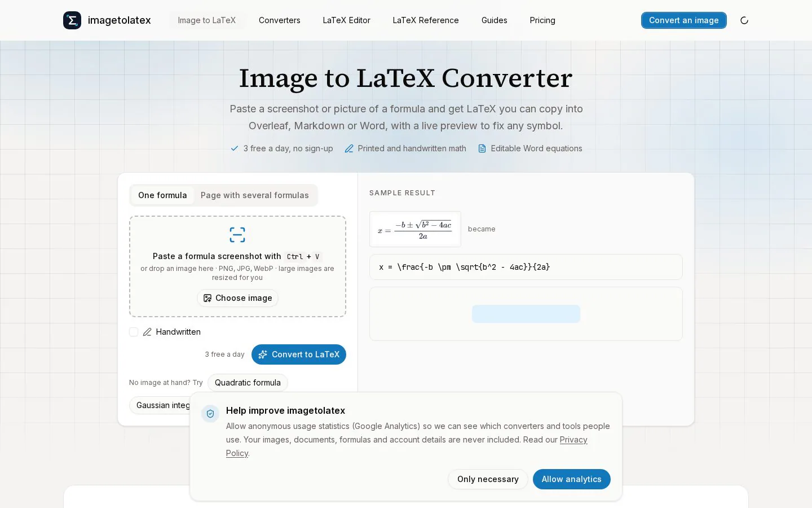Click the Help improve imagetolatex title

pos(285,411)
